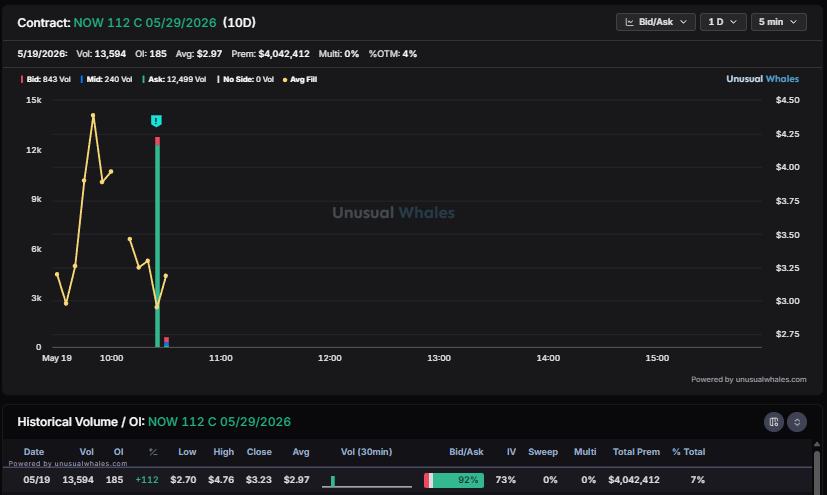
Task: Open the Powered by unusualwhales.com link under chart
Action: [748, 380]
